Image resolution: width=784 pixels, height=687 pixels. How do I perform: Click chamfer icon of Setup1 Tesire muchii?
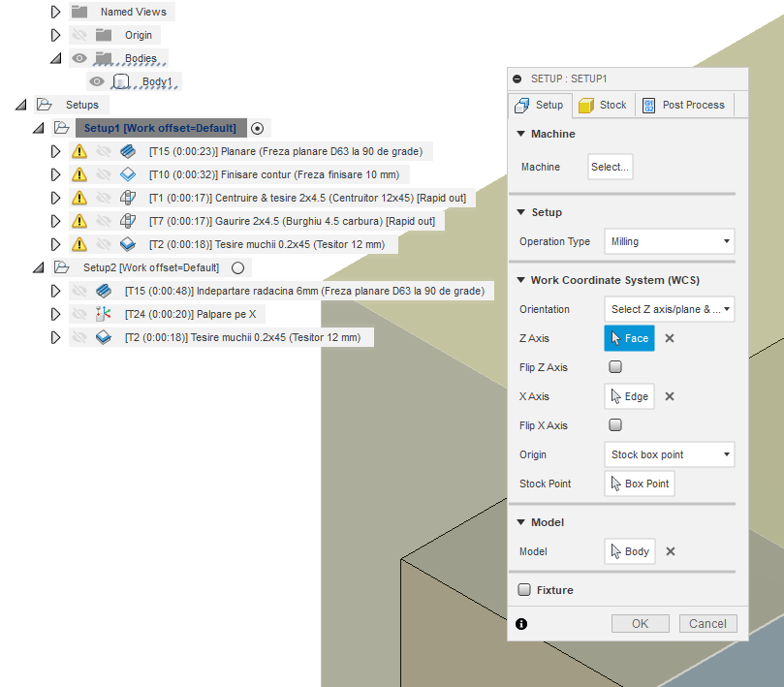click(128, 244)
